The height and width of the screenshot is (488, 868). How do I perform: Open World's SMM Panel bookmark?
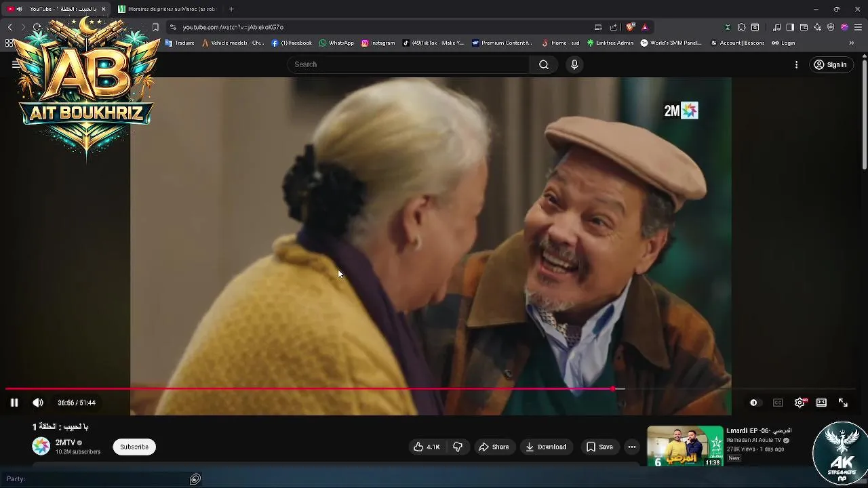(x=671, y=43)
